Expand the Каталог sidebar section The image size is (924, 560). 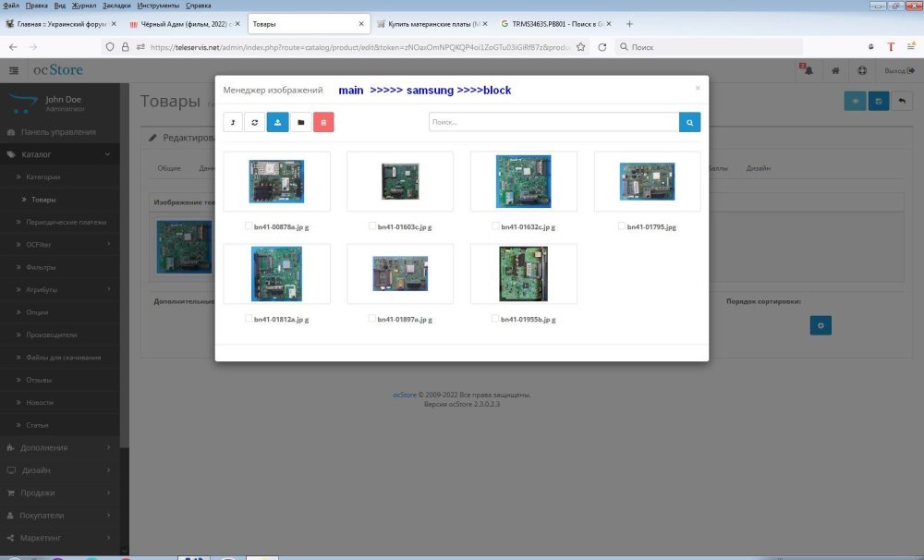coord(59,154)
